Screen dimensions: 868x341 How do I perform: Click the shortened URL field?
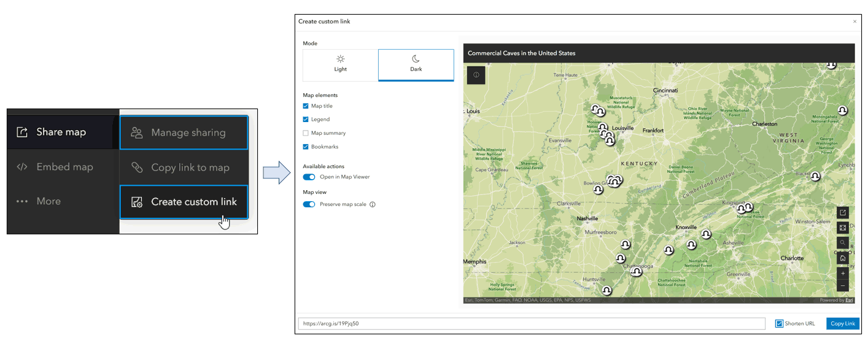click(x=532, y=323)
